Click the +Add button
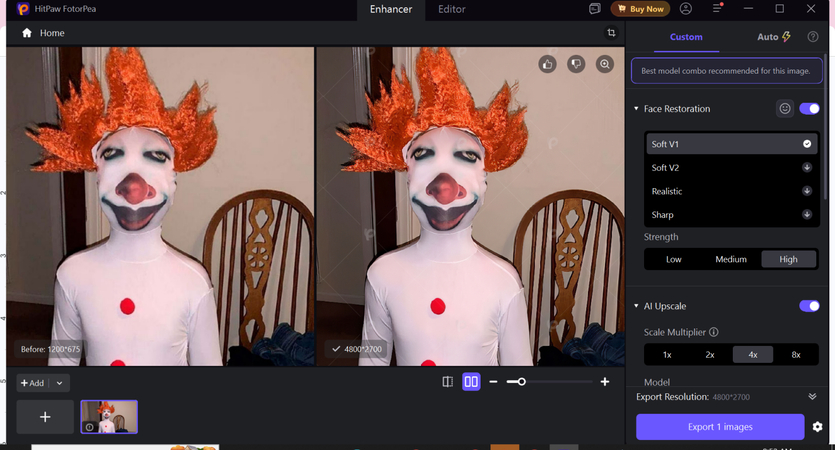The width and height of the screenshot is (835, 450). click(33, 383)
